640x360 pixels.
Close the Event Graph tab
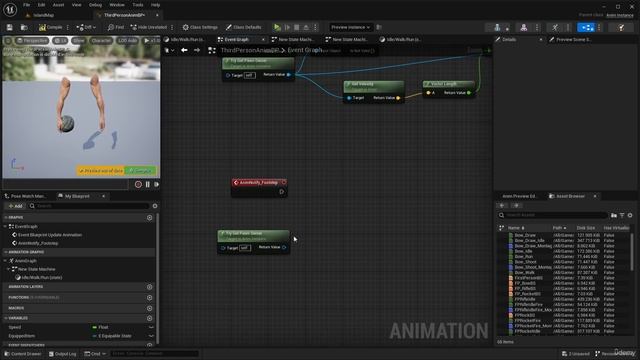pos(263,40)
